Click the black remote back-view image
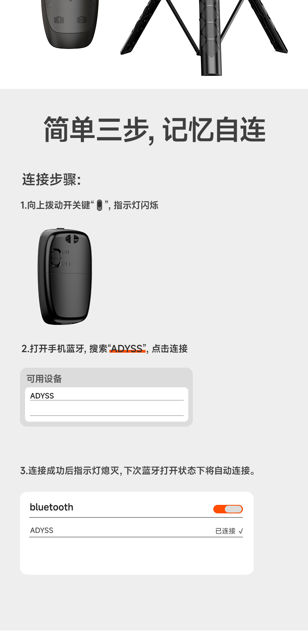Image resolution: width=308 pixels, height=644 pixels. [65, 276]
